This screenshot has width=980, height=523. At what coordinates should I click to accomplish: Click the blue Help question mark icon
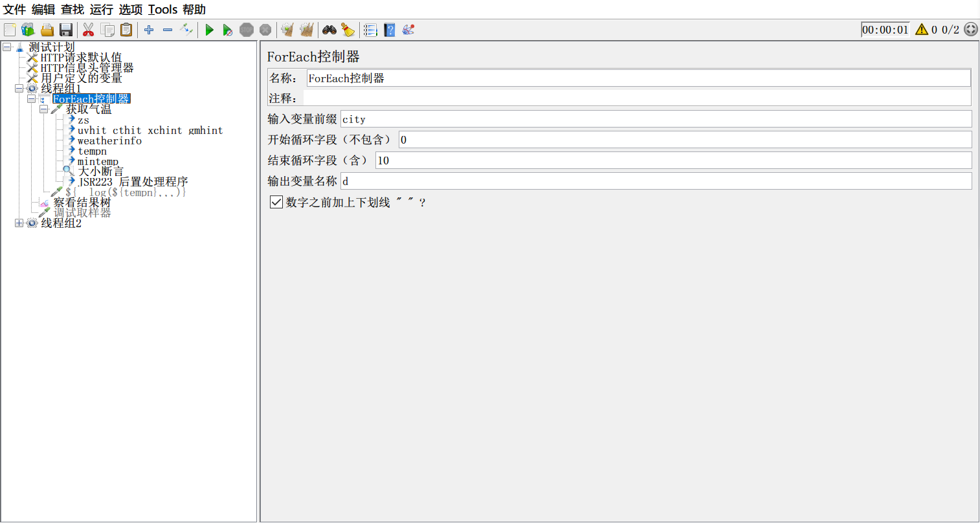tap(390, 30)
